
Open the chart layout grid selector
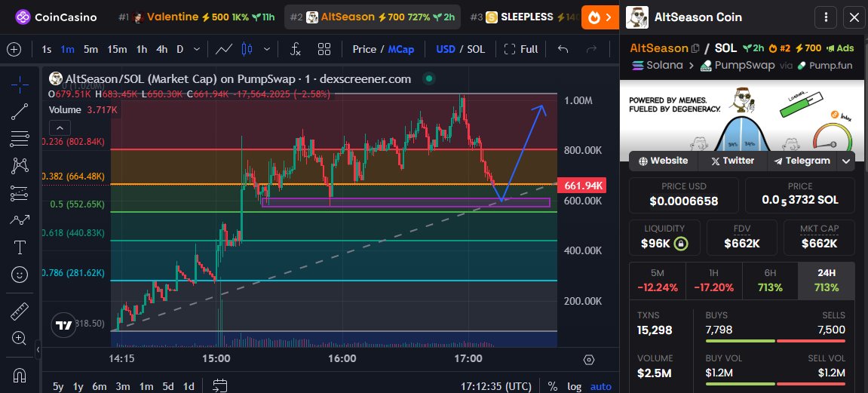click(324, 49)
